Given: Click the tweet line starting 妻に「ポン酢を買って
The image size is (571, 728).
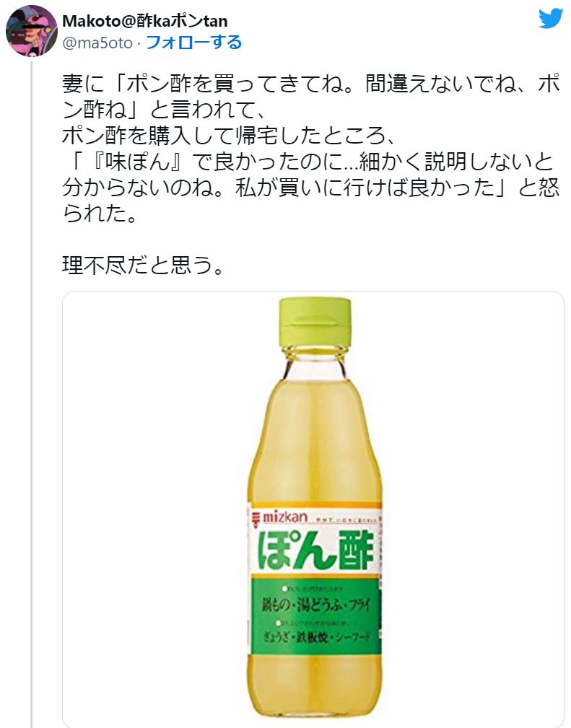Looking at the screenshot, I should tap(311, 84).
